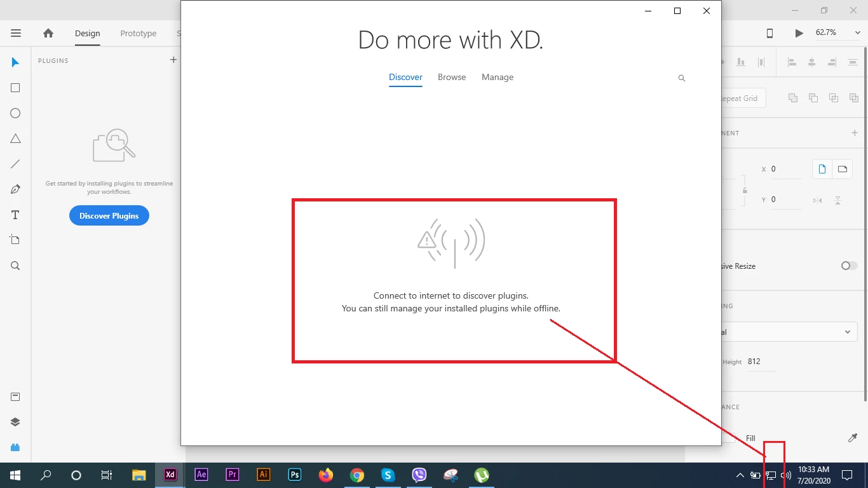Open Adobe Illustrator from the taskbar

pos(263,475)
